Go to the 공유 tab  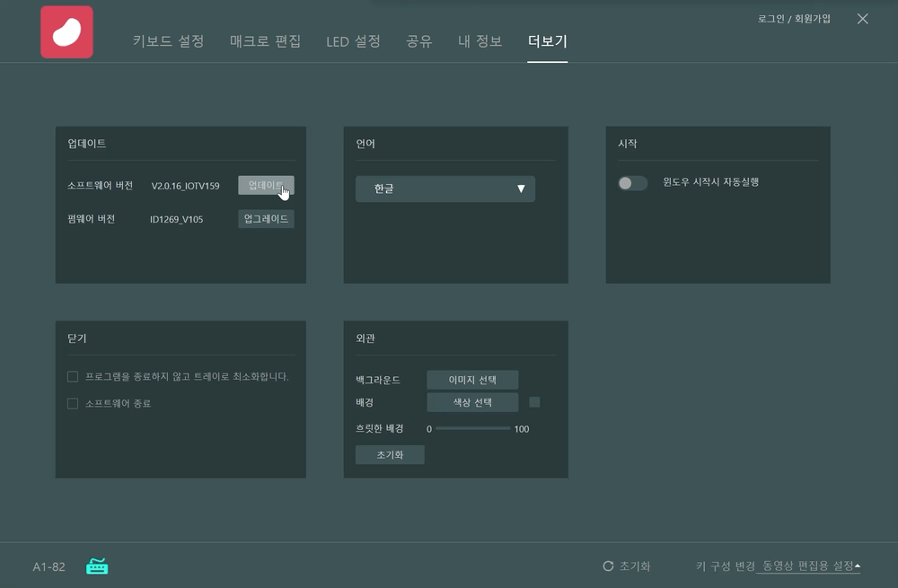[418, 41]
